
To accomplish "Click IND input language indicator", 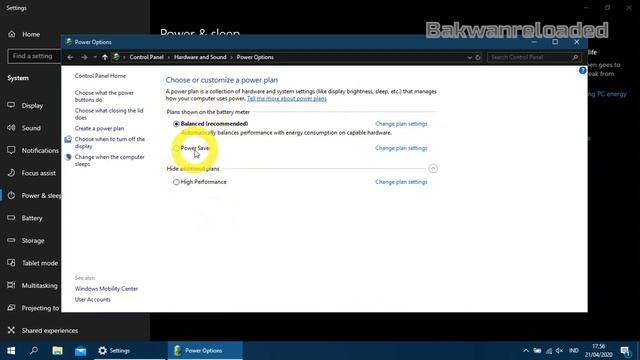I will (x=574, y=351).
